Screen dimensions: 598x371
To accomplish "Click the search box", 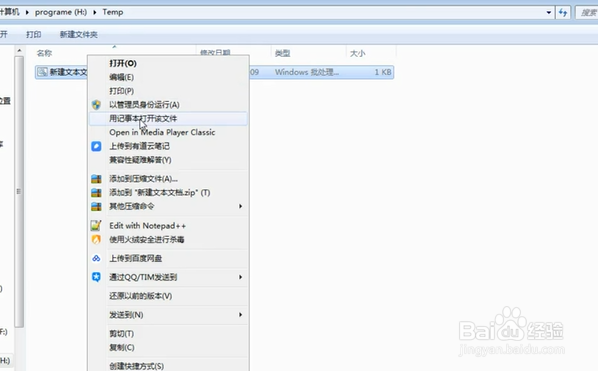I will point(587,13).
